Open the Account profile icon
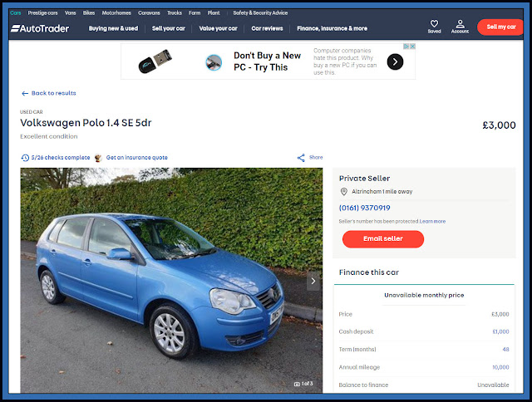532x402 pixels. 460,24
